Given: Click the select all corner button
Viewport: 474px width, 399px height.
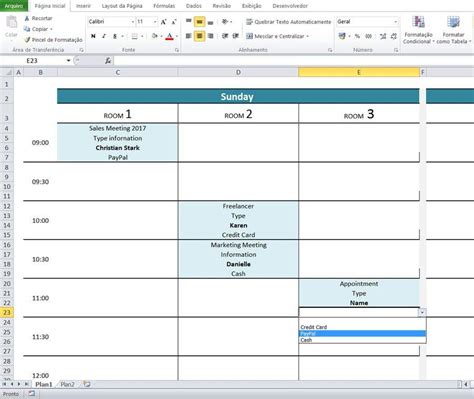Looking at the screenshot, I should (x=7, y=72).
